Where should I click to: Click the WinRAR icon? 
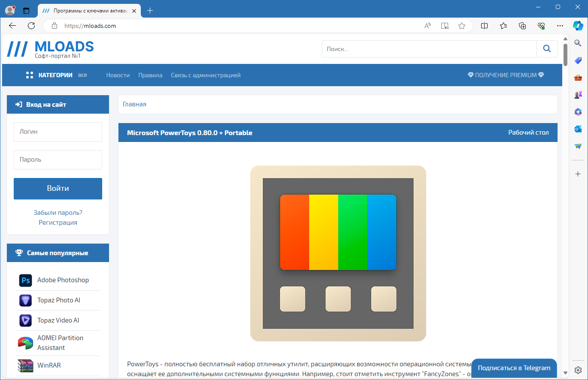26,365
